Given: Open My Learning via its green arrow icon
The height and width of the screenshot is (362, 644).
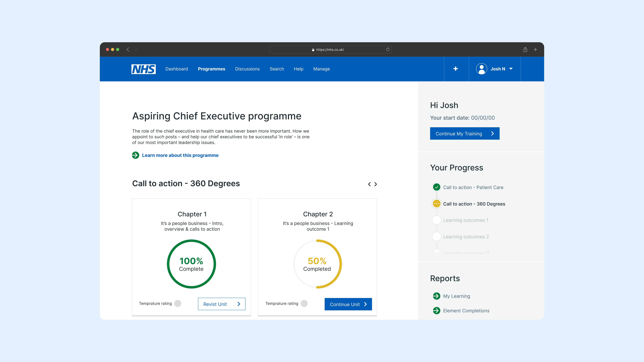Looking at the screenshot, I should 437,296.
